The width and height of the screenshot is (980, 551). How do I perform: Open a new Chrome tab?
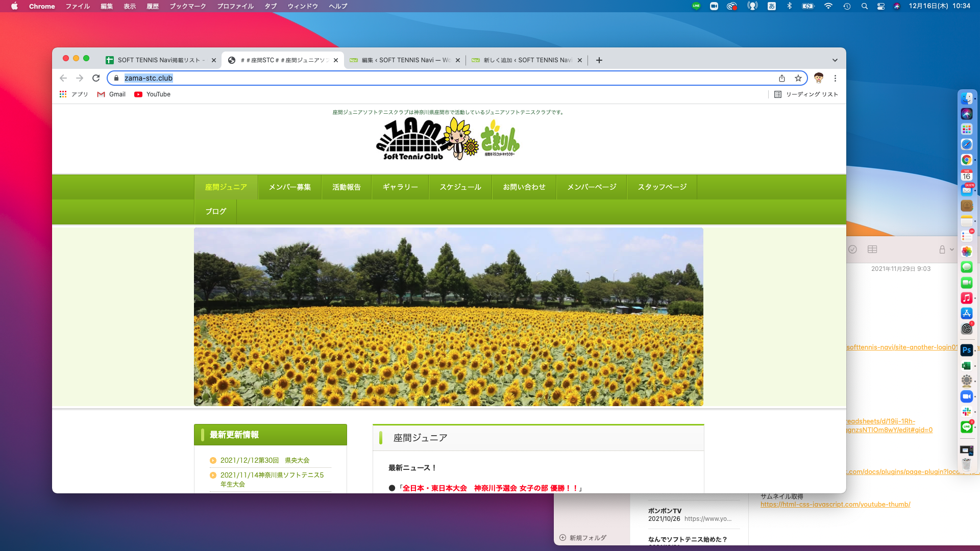click(x=599, y=60)
